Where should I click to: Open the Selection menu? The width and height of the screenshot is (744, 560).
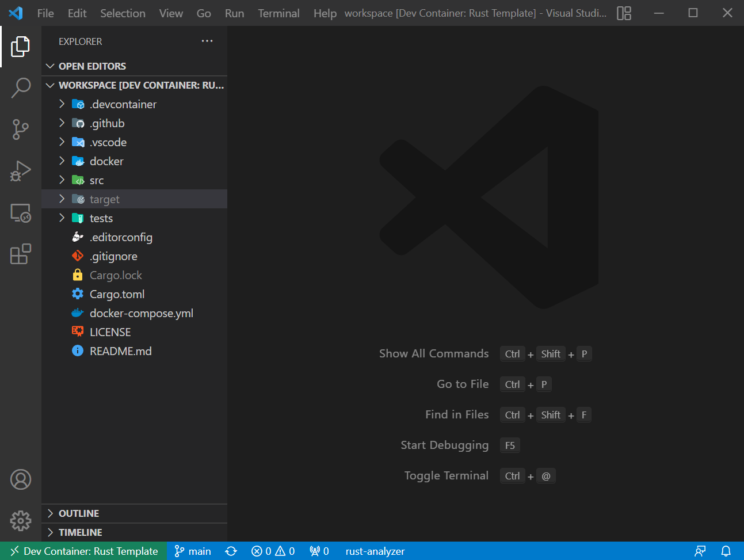click(x=123, y=13)
